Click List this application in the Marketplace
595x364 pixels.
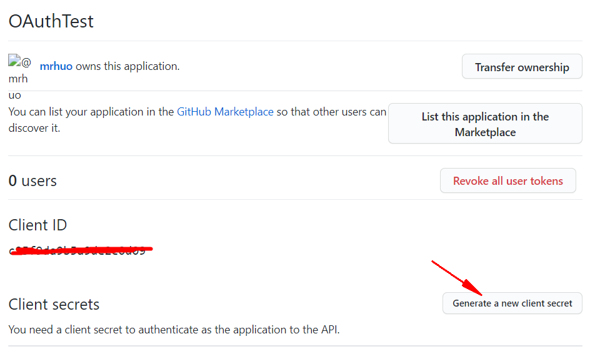coord(485,124)
